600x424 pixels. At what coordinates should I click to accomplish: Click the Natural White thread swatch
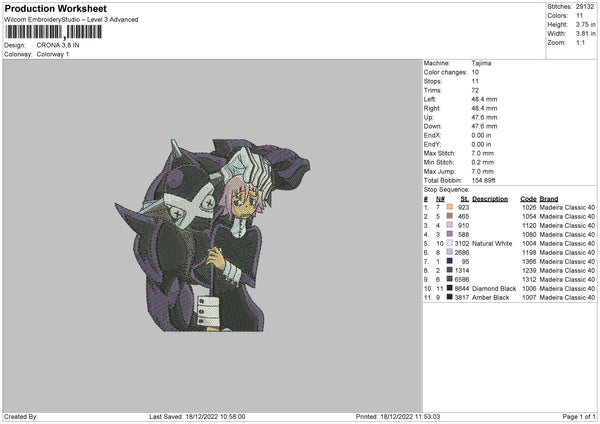tap(450, 243)
